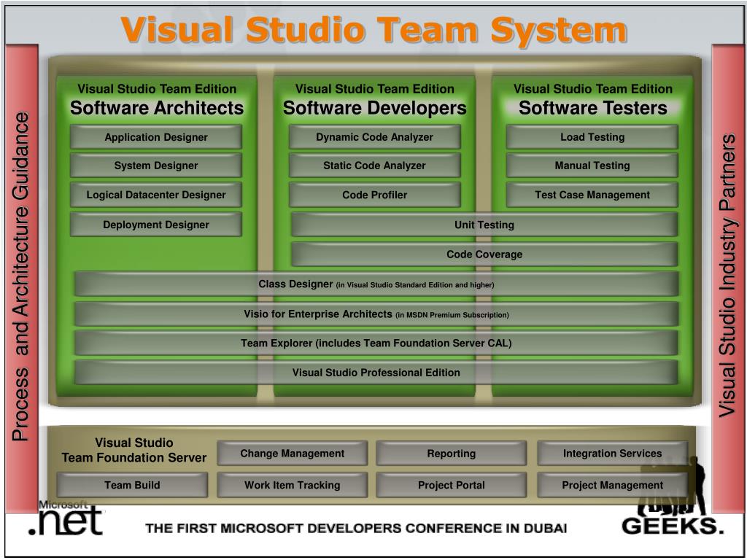747x560 pixels.
Task: Select the Load Testing box
Action: coord(592,137)
